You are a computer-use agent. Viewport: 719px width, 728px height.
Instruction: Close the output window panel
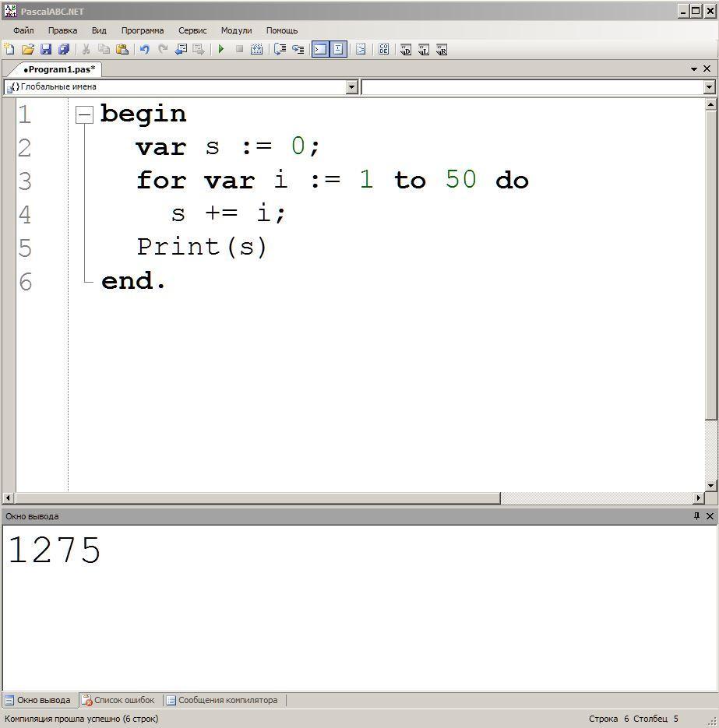[x=710, y=515]
